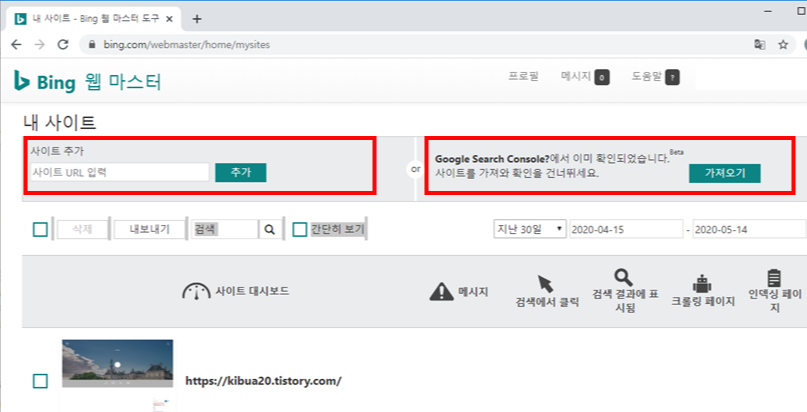
Task: Click the browser forward arrow
Action: point(40,45)
